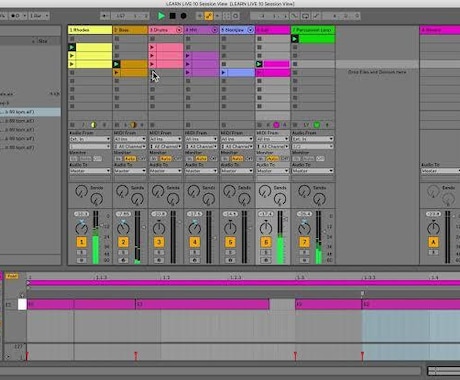Launch the top pink Drums clip
460x380 pixels.
pos(152,47)
